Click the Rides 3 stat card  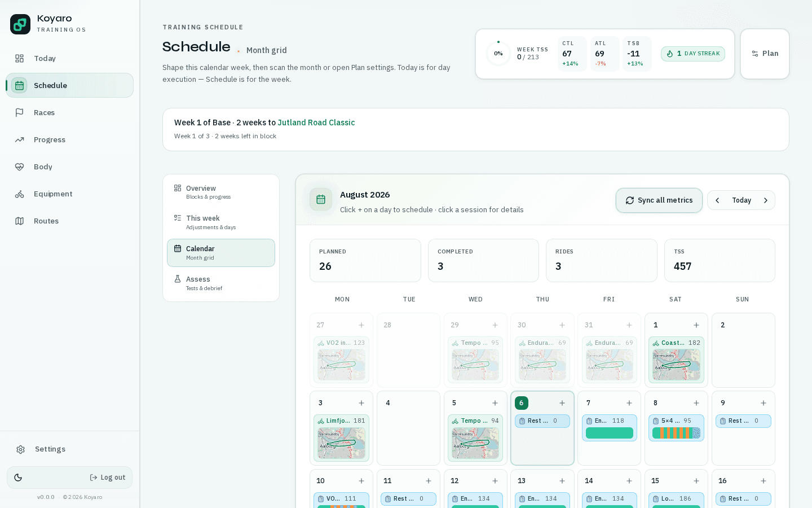[x=602, y=260]
